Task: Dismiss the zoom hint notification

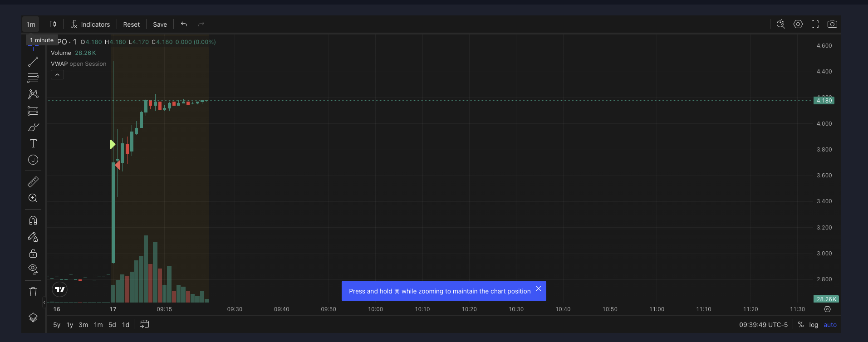Action: [x=539, y=288]
